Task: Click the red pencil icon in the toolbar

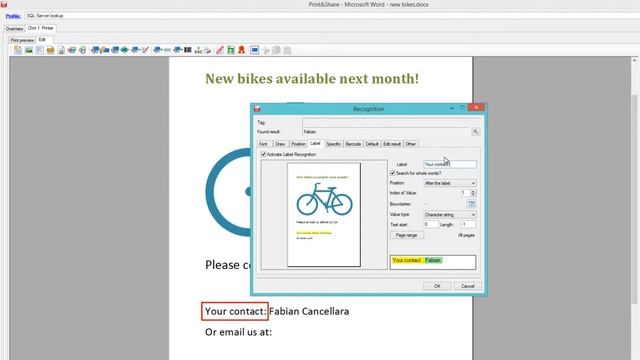Action: (x=220, y=50)
